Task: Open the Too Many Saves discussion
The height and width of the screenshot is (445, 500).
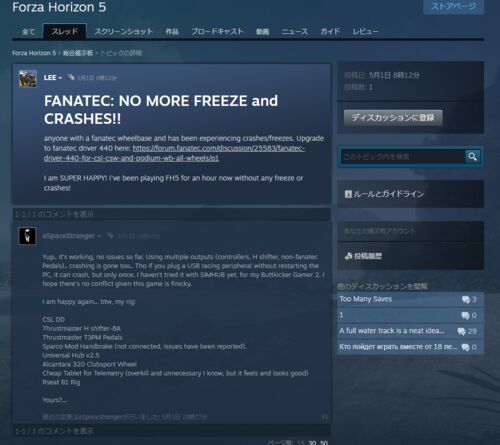Action: tap(365, 299)
